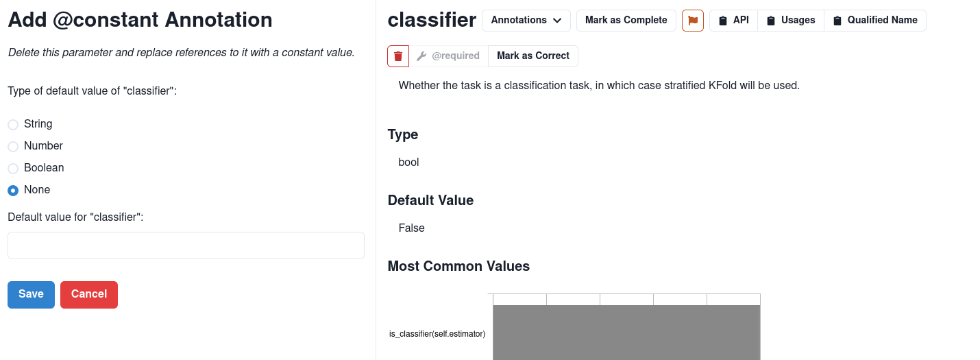
Task: Click the wrench icon beside @required
Action: (x=421, y=56)
